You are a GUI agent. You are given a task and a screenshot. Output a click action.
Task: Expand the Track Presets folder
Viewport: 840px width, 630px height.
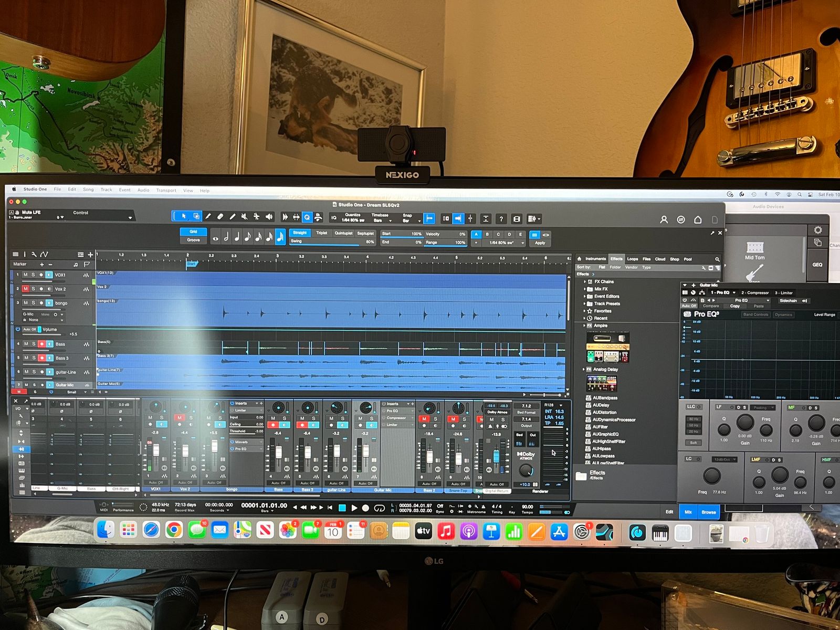point(585,304)
